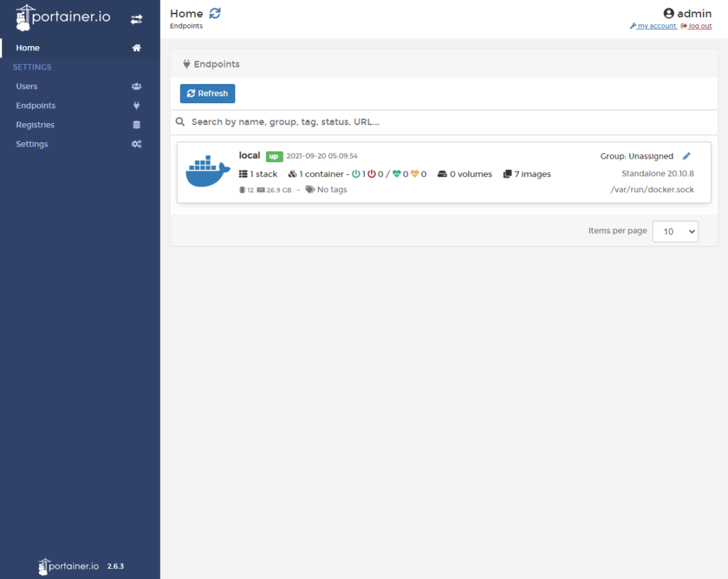Click the Standalone 20.10.8 text
728x579 pixels.
click(x=658, y=174)
